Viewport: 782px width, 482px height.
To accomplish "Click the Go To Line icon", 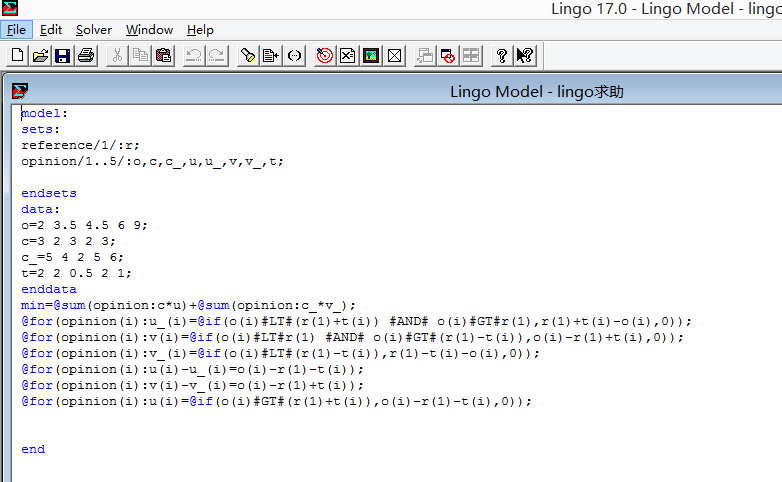I will [x=271, y=55].
